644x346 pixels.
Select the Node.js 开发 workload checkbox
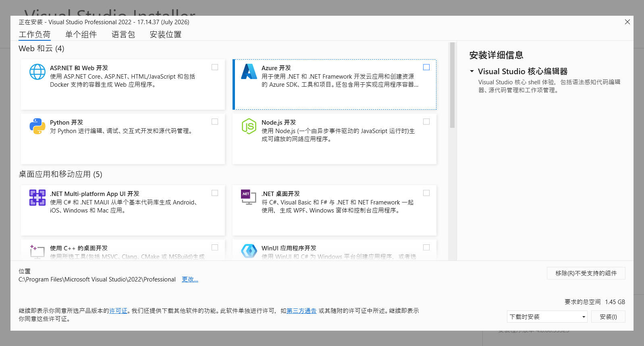pos(426,122)
